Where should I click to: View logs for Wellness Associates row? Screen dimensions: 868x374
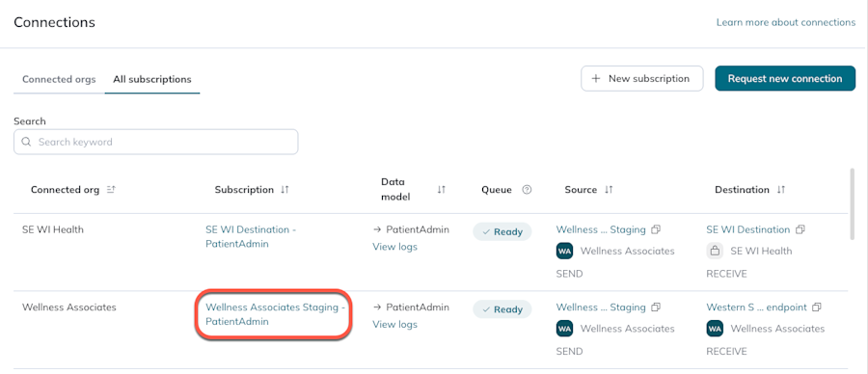tap(394, 324)
